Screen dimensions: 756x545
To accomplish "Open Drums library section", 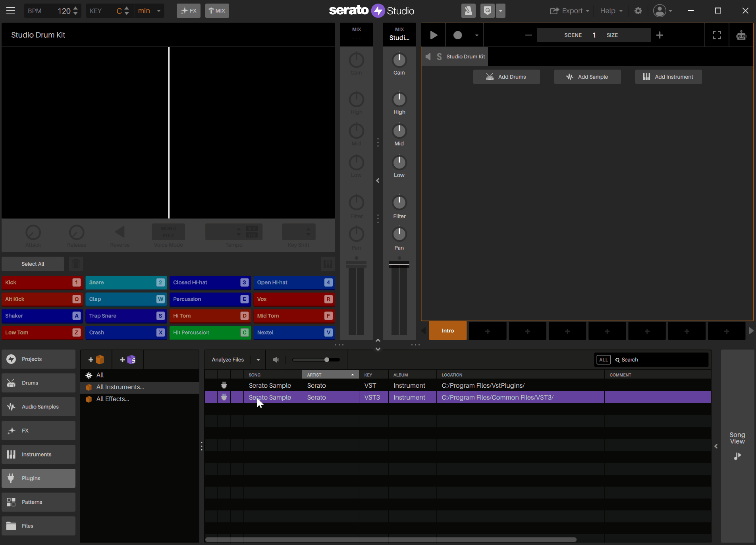I will click(x=39, y=383).
